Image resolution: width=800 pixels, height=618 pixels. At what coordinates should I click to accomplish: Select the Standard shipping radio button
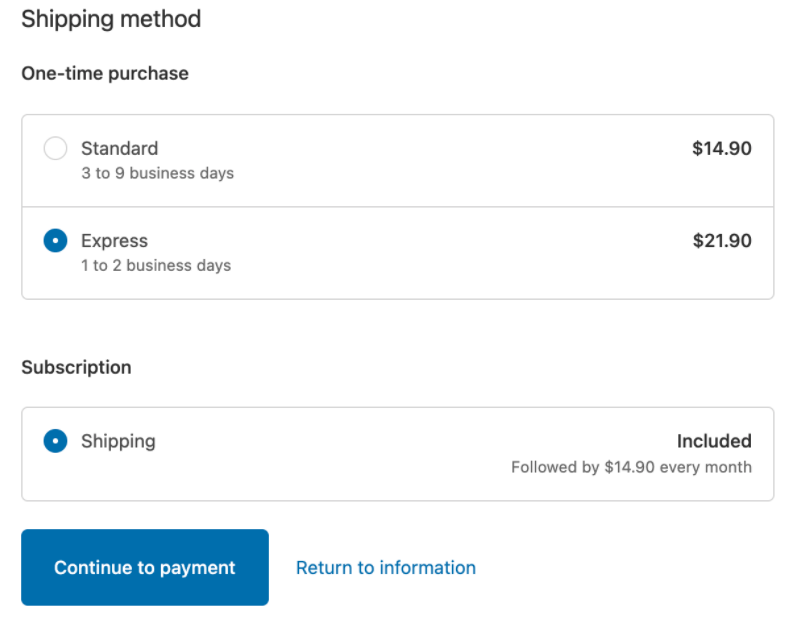coord(55,148)
